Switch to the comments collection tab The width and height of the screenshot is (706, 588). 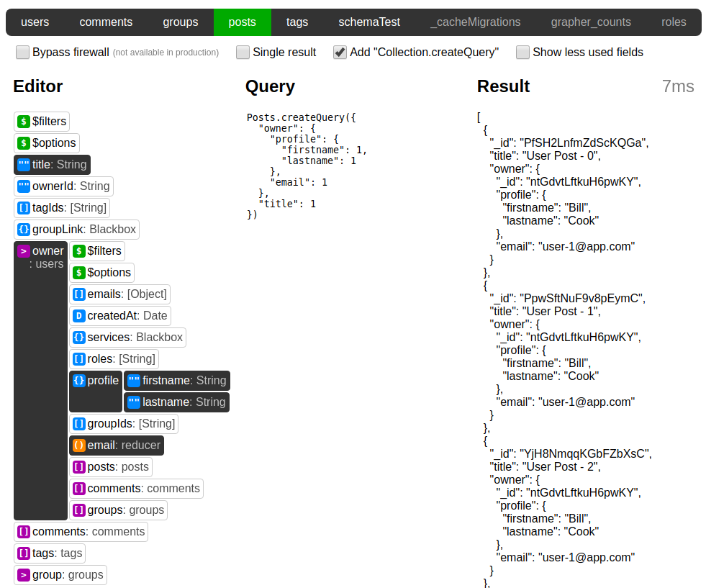coord(107,22)
